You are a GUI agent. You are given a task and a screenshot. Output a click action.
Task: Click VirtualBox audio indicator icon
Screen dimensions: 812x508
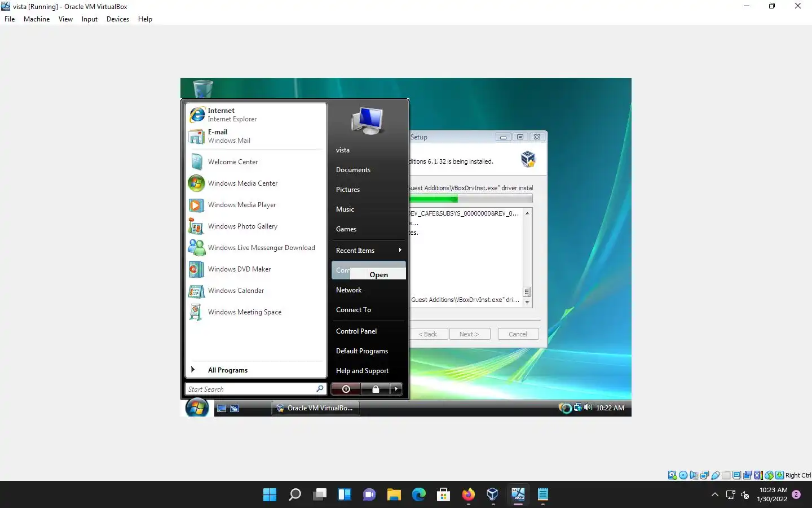point(694,475)
